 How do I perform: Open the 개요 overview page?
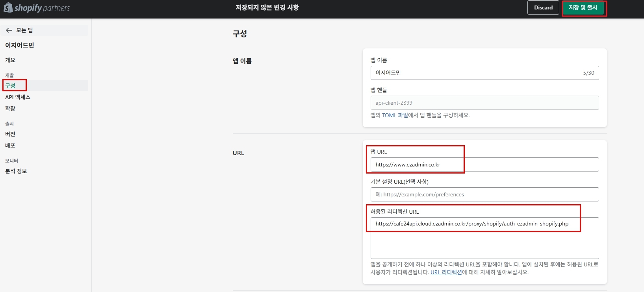click(10, 60)
